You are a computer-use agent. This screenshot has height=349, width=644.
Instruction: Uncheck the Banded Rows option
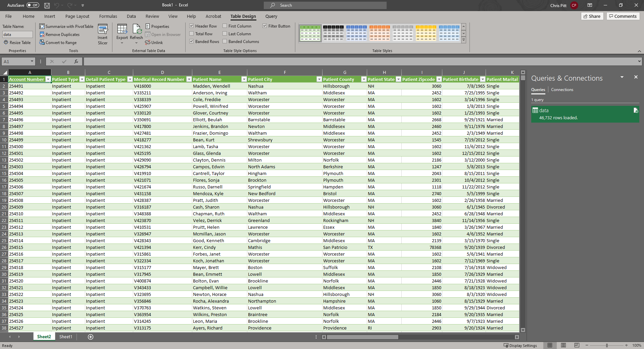pyautogui.click(x=192, y=42)
